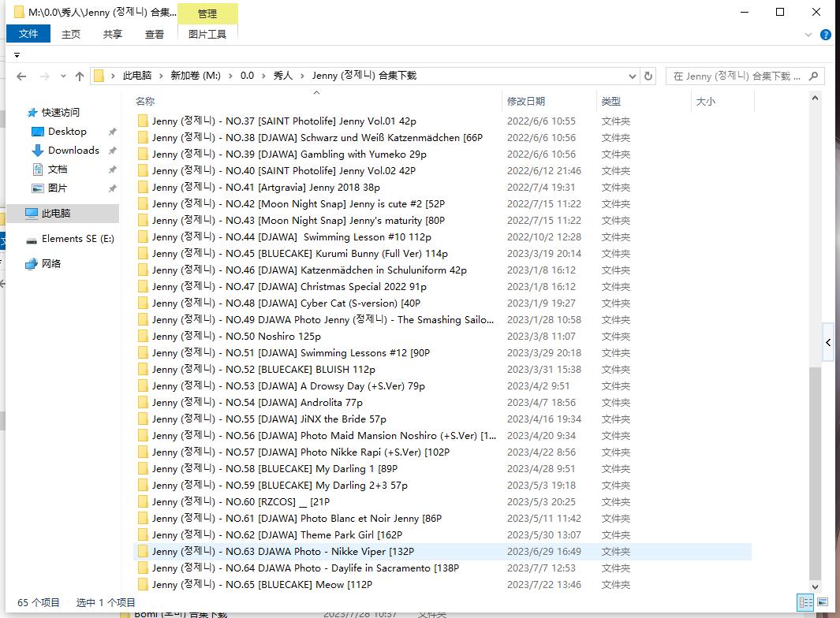Screen dimensions: 840x618
Task: Expand the 新加卷 (M:) breadcrumb chevron
Action: (230, 76)
